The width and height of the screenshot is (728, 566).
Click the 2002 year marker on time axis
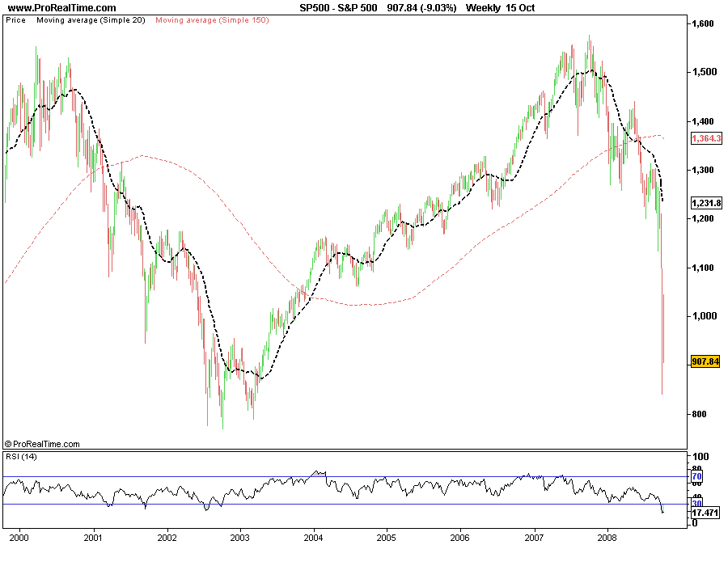(x=167, y=538)
